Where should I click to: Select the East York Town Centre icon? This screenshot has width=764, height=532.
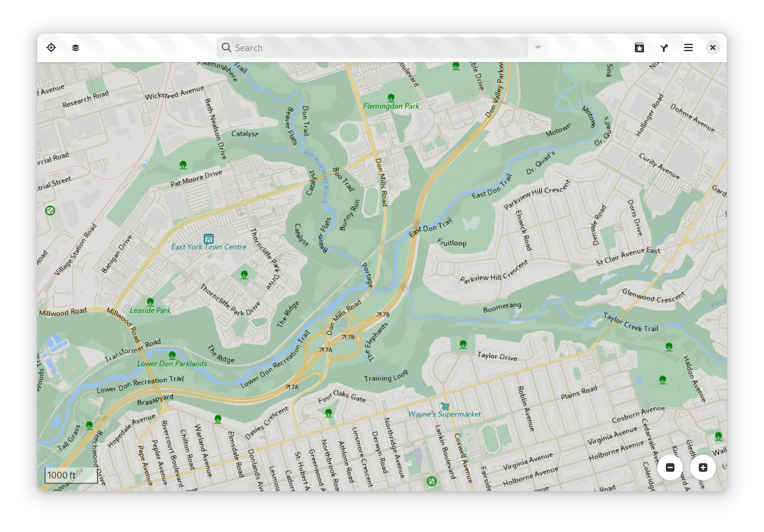tap(208, 238)
